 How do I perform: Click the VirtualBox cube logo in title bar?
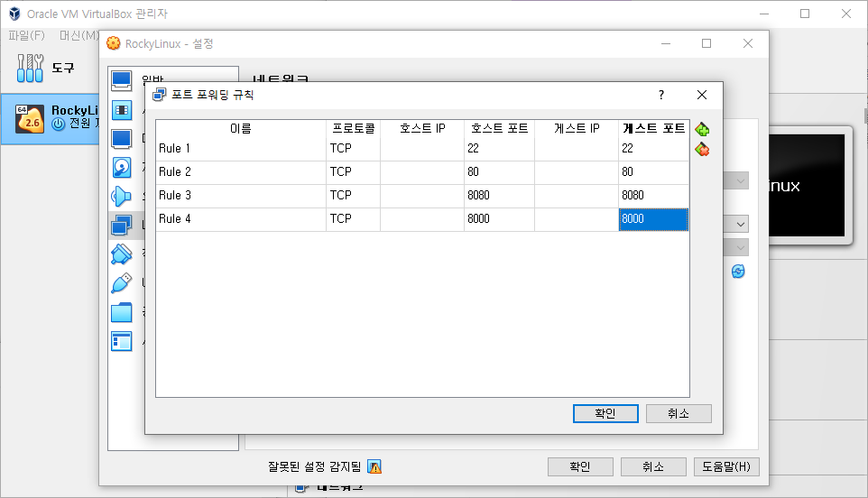point(14,14)
